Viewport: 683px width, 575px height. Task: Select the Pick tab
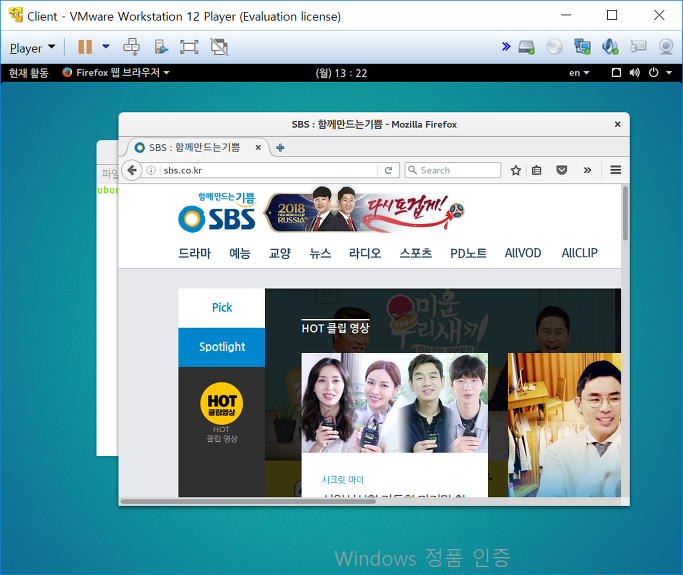pos(222,308)
